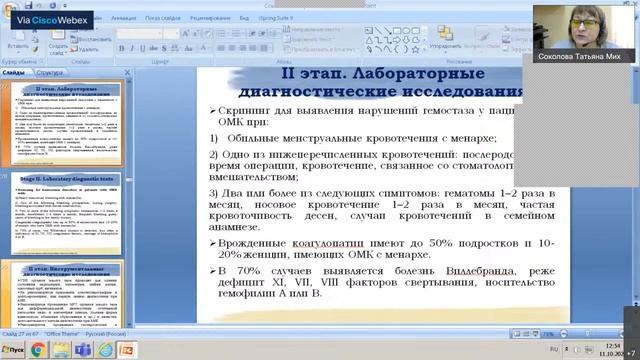640x360 pixels.
Task: Toggle Bold formatting
Action: point(121,49)
